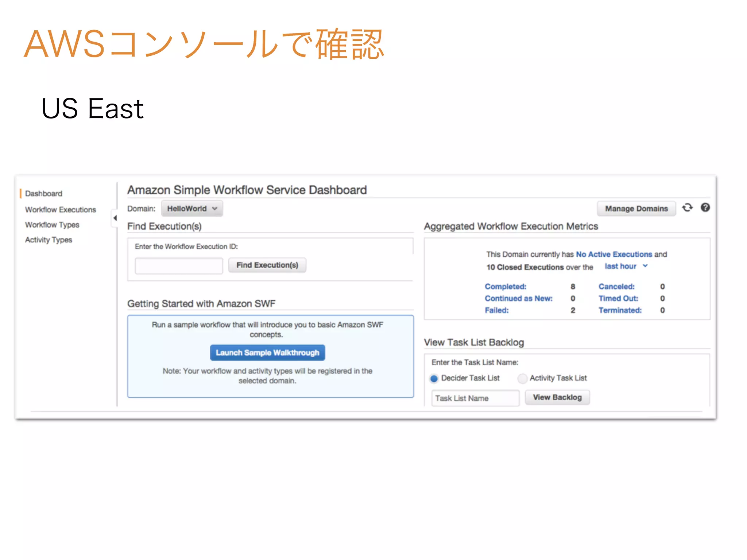Collapse the left navigation pane arrow
747x560 pixels.
(115, 218)
